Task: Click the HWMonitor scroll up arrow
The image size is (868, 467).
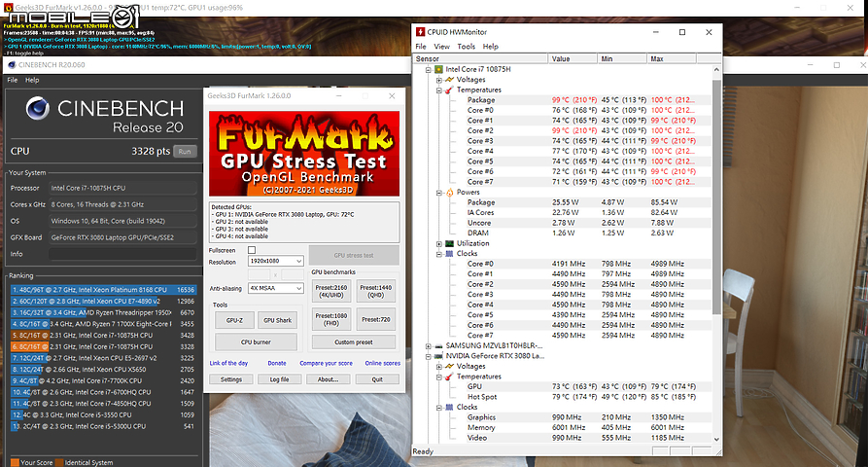Action: (x=716, y=70)
